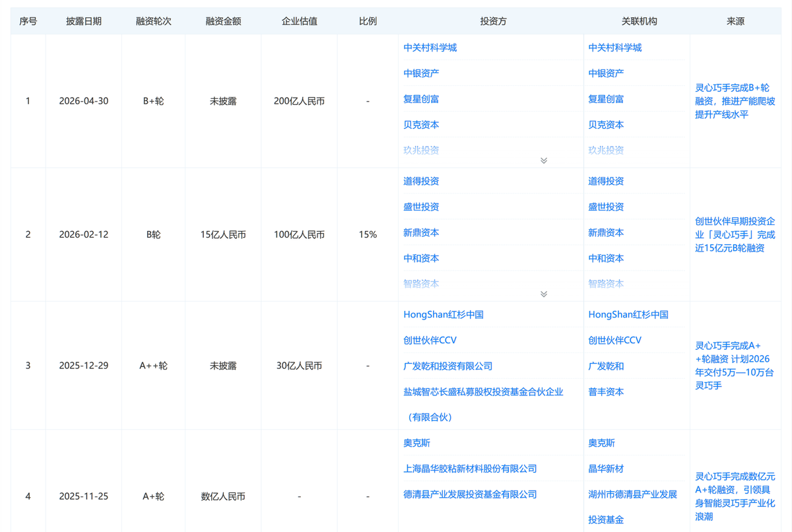Open 道得投资 in 投资方 column
The width and height of the screenshot is (792, 532).
click(421, 181)
